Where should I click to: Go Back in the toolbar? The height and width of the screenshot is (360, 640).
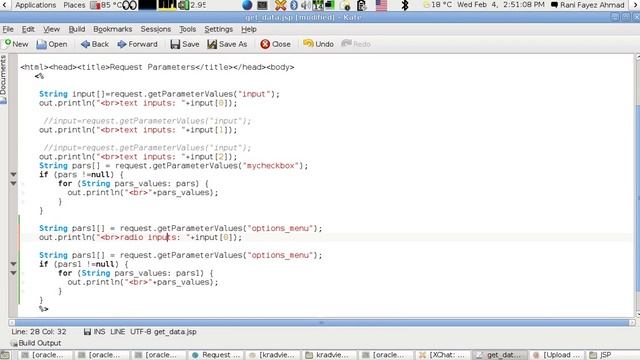coord(95,44)
